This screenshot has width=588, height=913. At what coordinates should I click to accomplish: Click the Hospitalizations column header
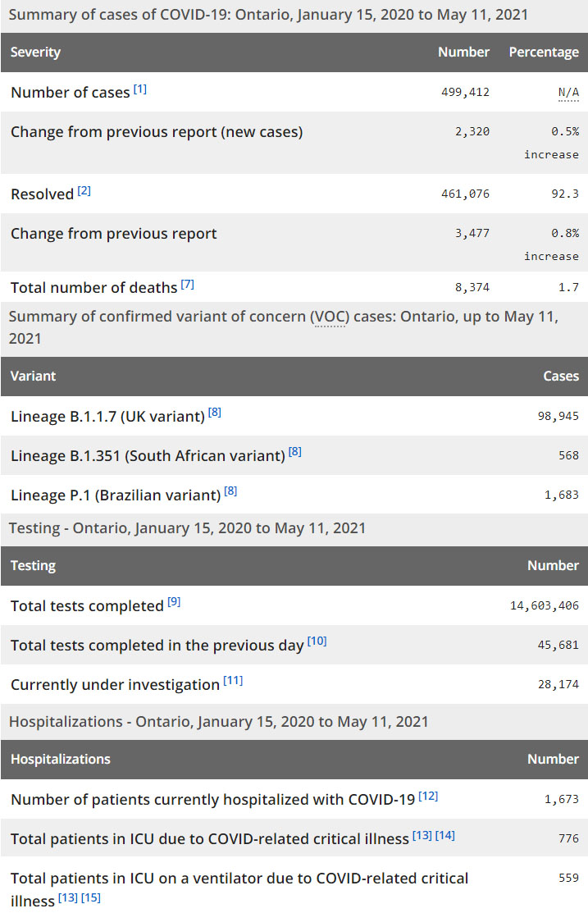pyautogui.click(x=61, y=760)
